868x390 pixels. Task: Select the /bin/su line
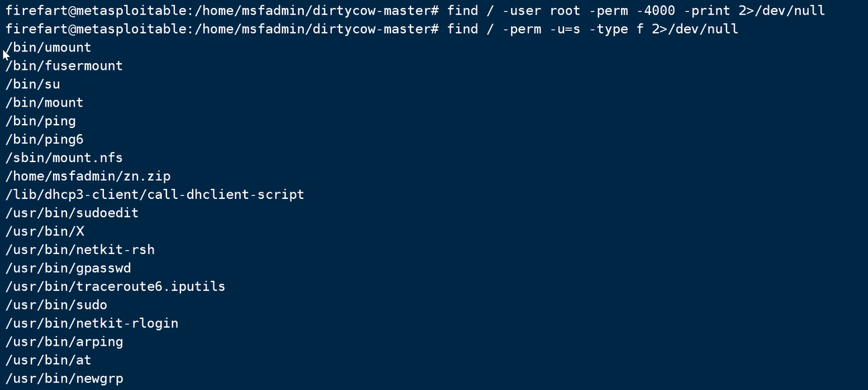pyautogui.click(x=32, y=84)
